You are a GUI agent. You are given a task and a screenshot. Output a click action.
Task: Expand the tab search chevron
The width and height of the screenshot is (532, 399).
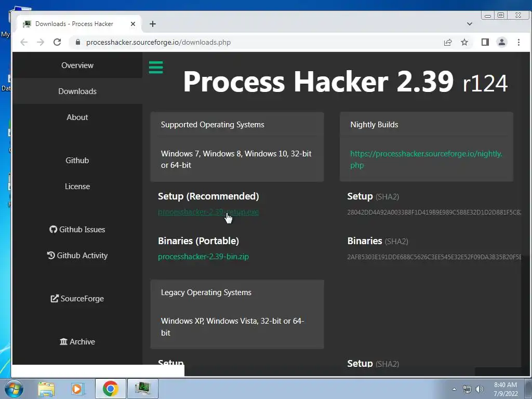click(470, 24)
